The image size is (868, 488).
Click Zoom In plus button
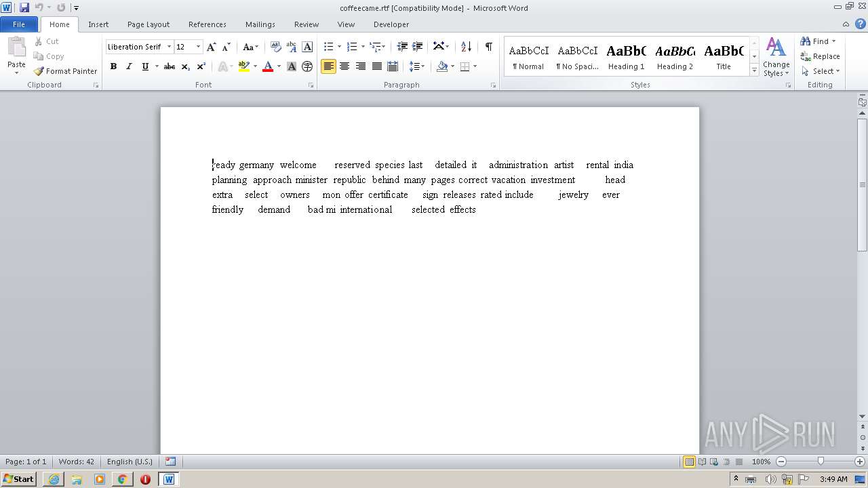point(860,462)
